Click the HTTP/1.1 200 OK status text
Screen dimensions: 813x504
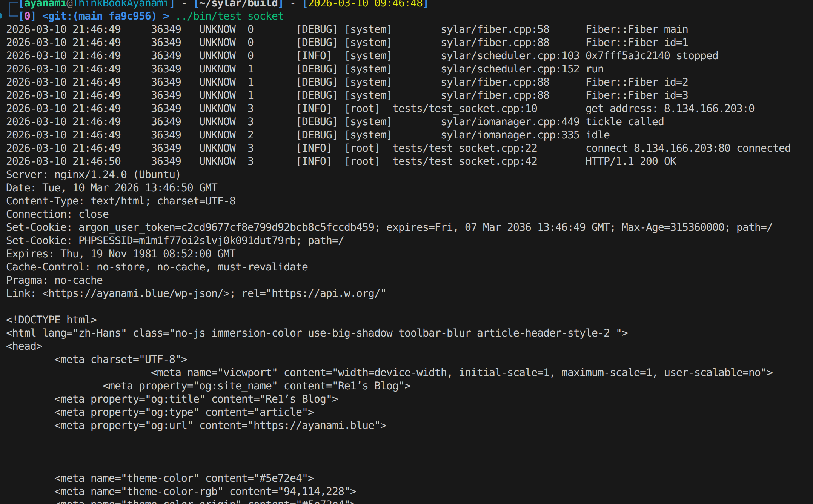tap(630, 161)
